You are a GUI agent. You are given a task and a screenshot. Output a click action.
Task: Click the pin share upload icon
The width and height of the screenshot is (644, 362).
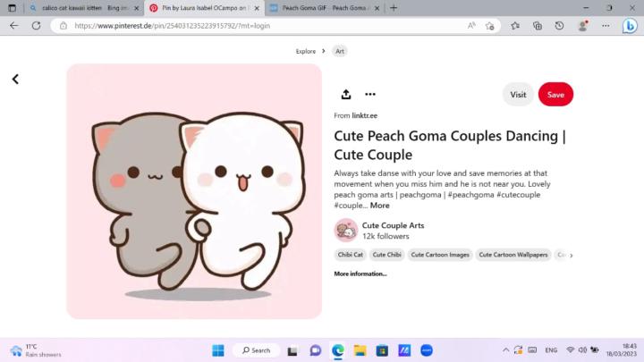[x=346, y=95]
